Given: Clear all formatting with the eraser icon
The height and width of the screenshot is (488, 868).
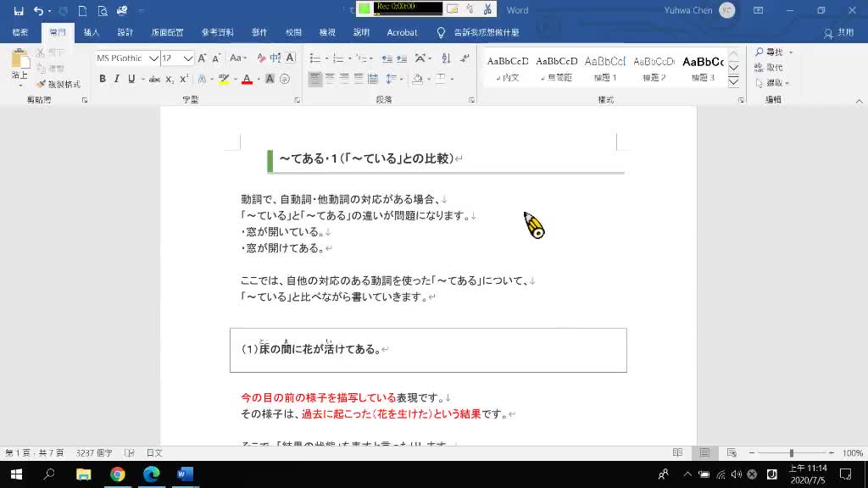Looking at the screenshot, I should 261,58.
